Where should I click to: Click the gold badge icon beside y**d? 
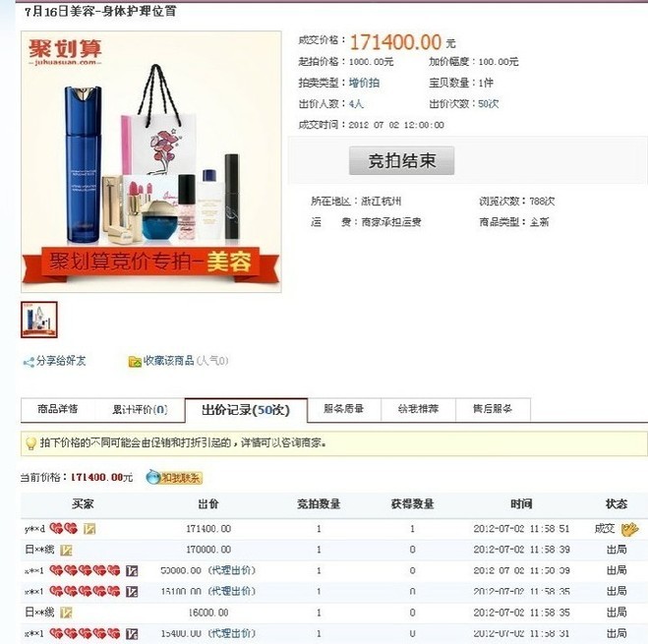tap(89, 529)
